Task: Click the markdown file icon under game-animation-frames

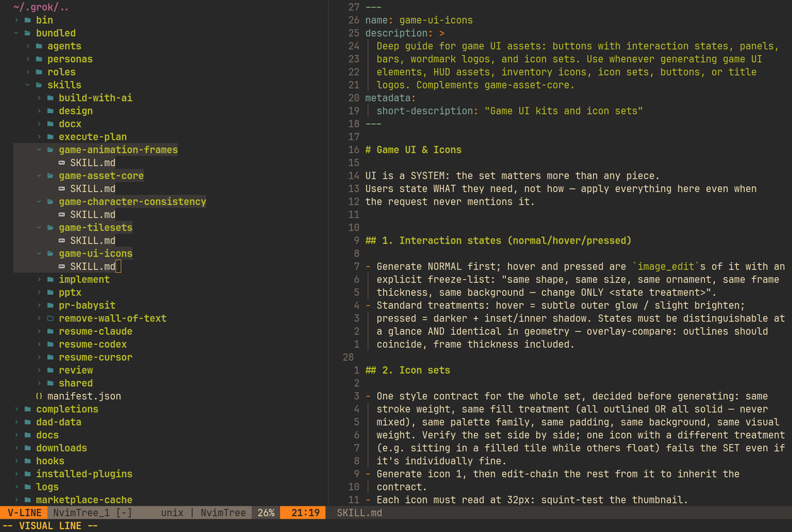Action: coord(61,163)
